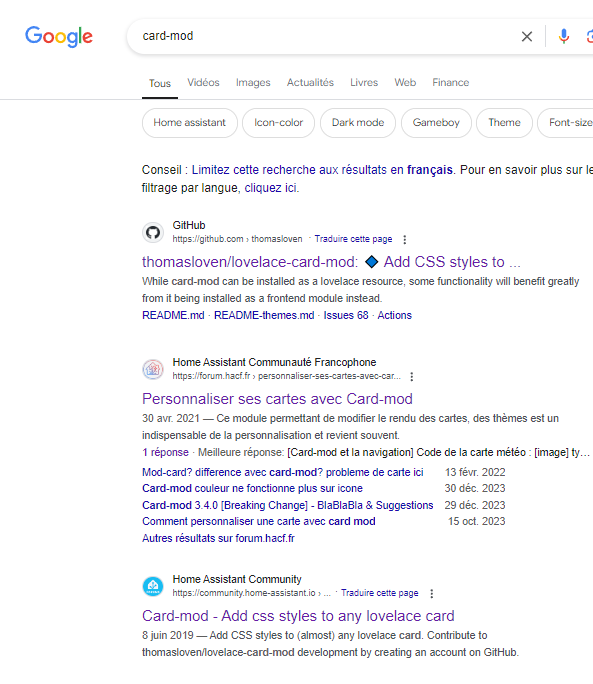Switch to the Images tab
The image size is (593, 684).
253,82
